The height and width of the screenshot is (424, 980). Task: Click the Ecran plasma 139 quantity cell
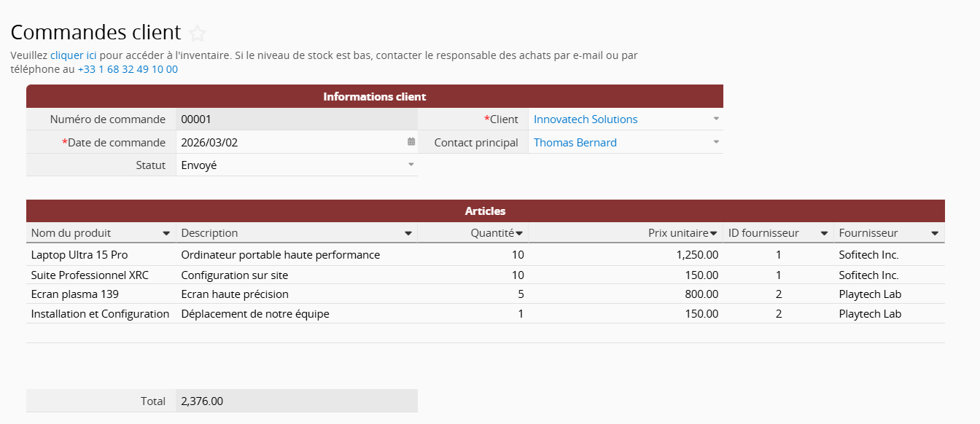(x=474, y=294)
